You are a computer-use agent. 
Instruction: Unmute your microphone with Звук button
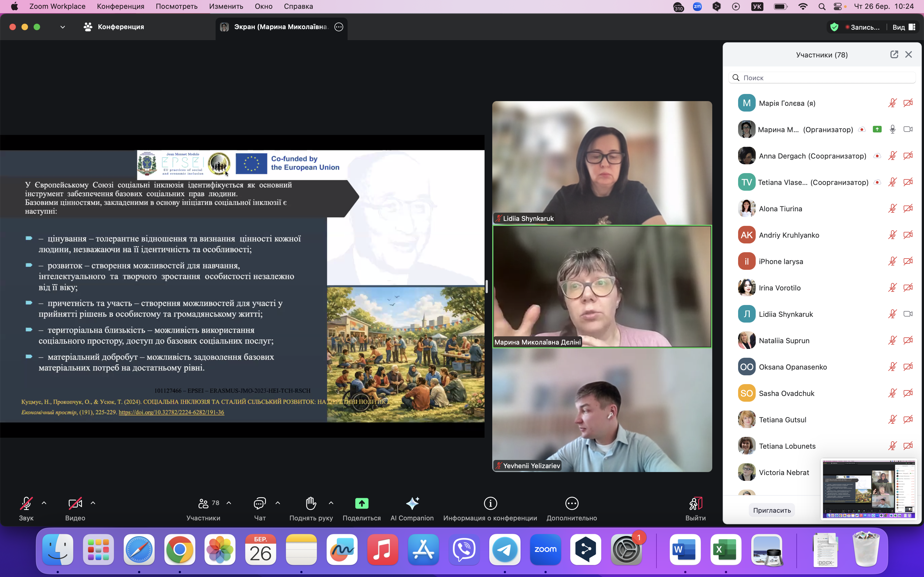[26, 503]
